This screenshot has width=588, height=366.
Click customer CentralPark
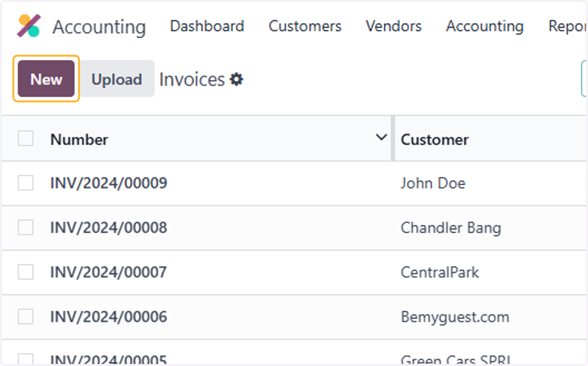pyautogui.click(x=440, y=272)
